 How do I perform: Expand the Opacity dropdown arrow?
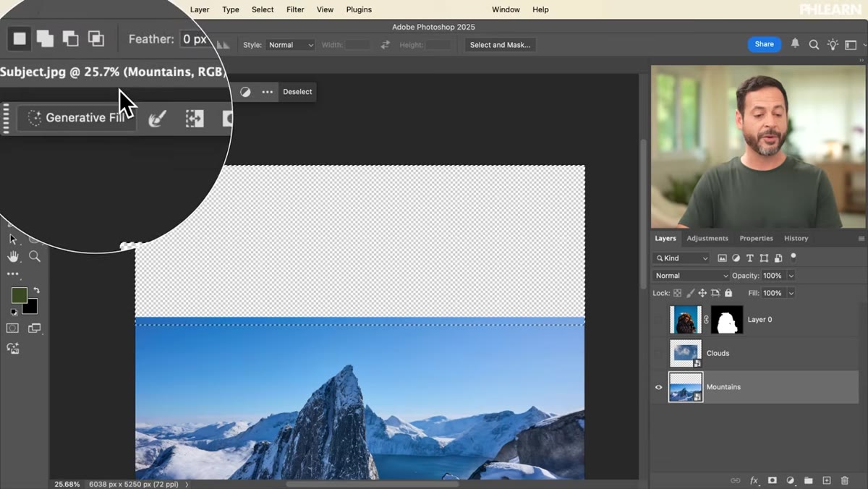(x=791, y=276)
